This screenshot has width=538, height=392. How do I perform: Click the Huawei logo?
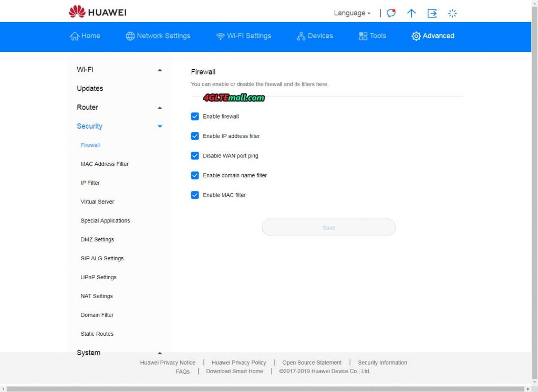(x=97, y=12)
